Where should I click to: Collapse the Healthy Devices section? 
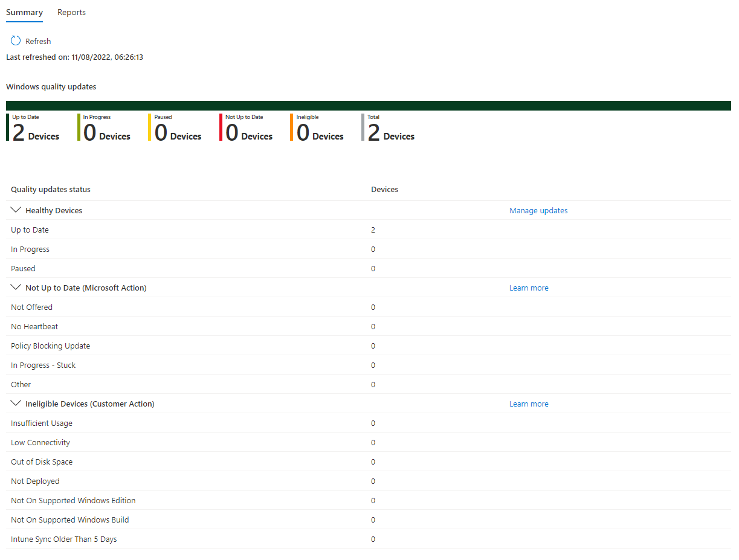point(16,210)
